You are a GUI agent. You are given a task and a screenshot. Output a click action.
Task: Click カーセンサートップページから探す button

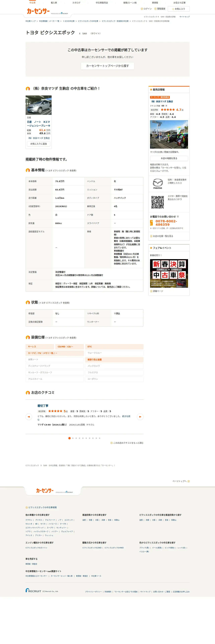(107, 66)
